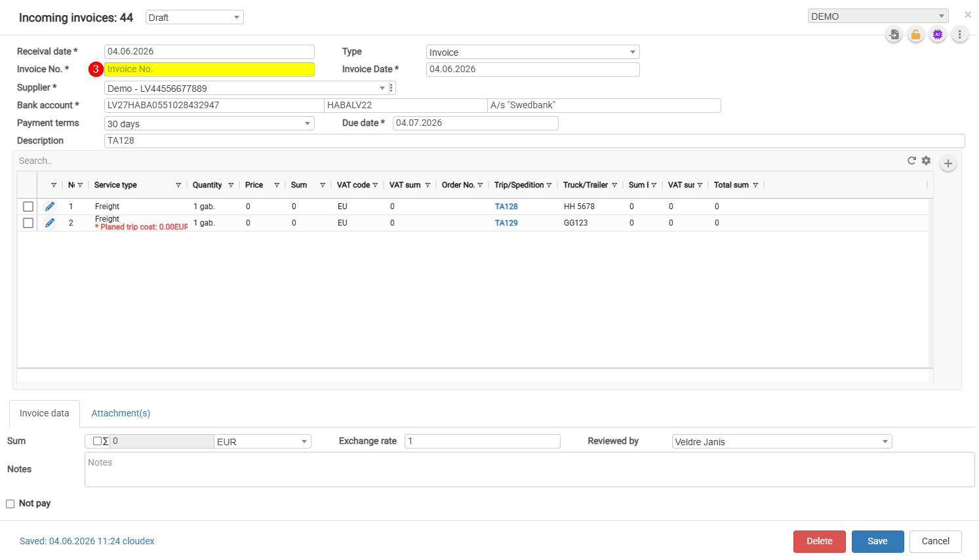Edit row 1 with the pencil icon

tap(50, 207)
